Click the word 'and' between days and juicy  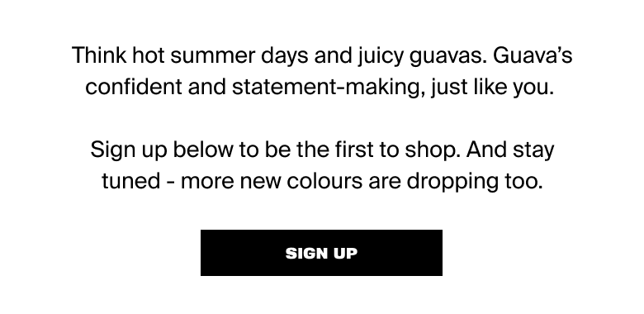[333, 55]
